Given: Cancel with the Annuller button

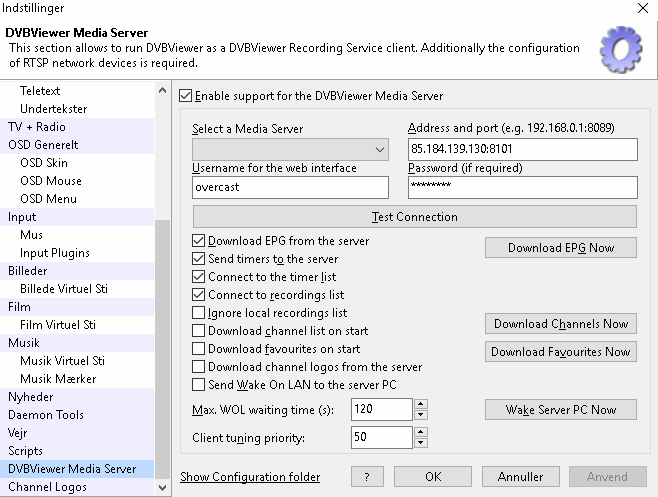Looking at the screenshot, I should (520, 477).
